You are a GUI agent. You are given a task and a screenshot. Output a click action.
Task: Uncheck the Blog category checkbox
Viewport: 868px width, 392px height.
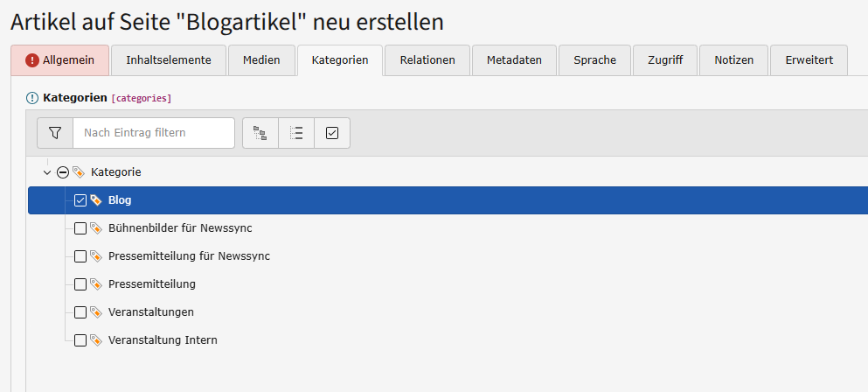pos(80,200)
